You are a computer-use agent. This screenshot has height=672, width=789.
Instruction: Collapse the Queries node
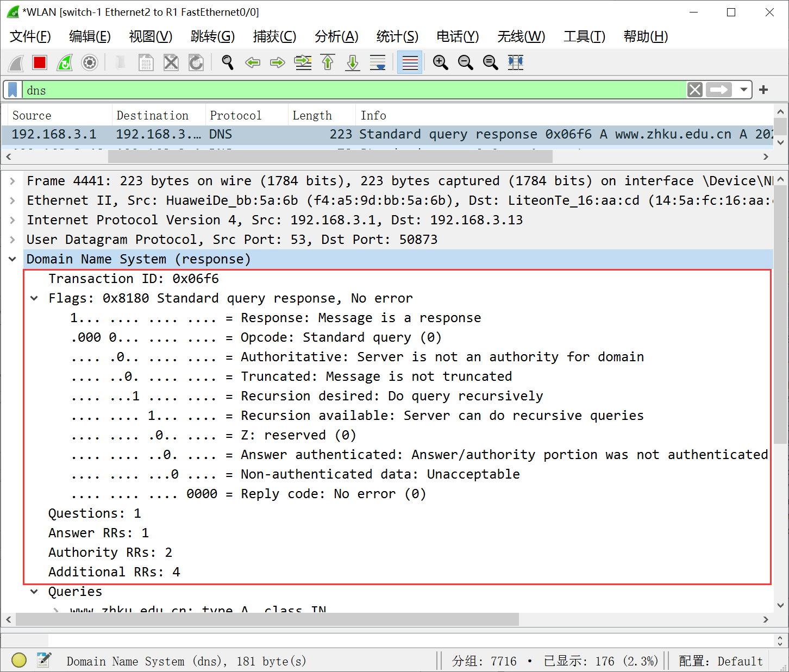click(34, 592)
